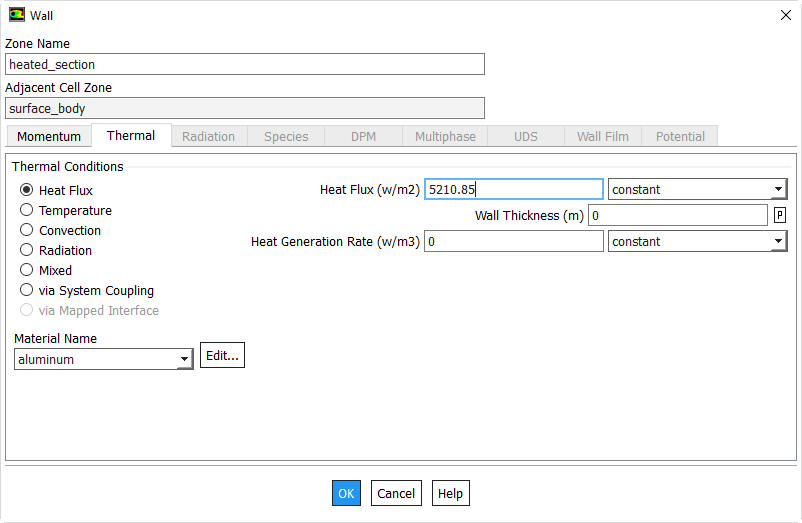
Task: Click the via Mapped Interface radio button
Action: coord(27,310)
